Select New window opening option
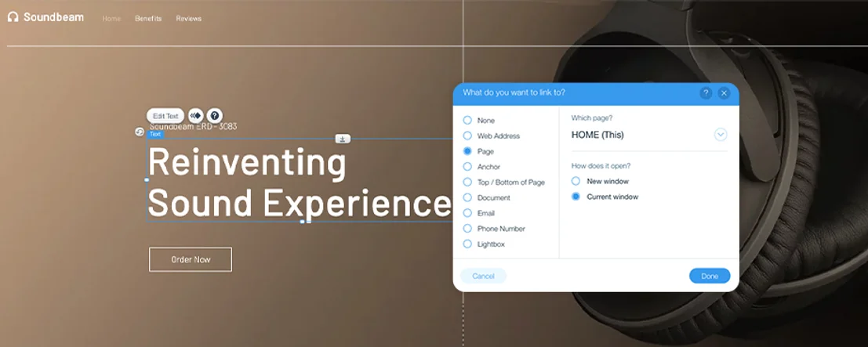 [x=576, y=181]
